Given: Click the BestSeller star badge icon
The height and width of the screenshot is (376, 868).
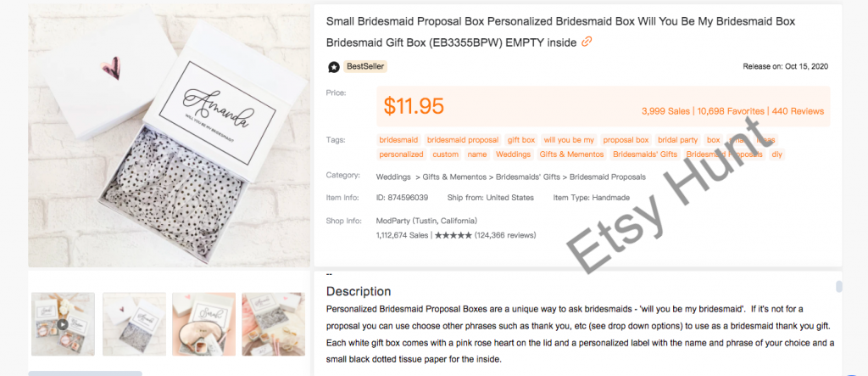Looking at the screenshot, I should (x=334, y=67).
